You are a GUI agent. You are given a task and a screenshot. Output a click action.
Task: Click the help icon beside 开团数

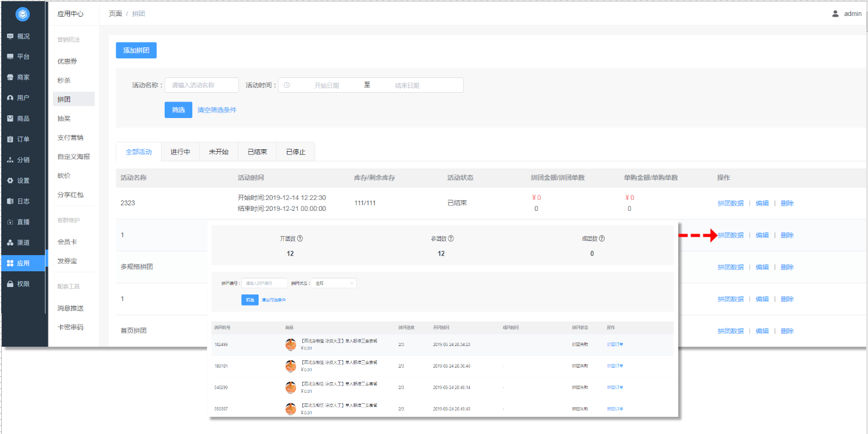pos(300,239)
